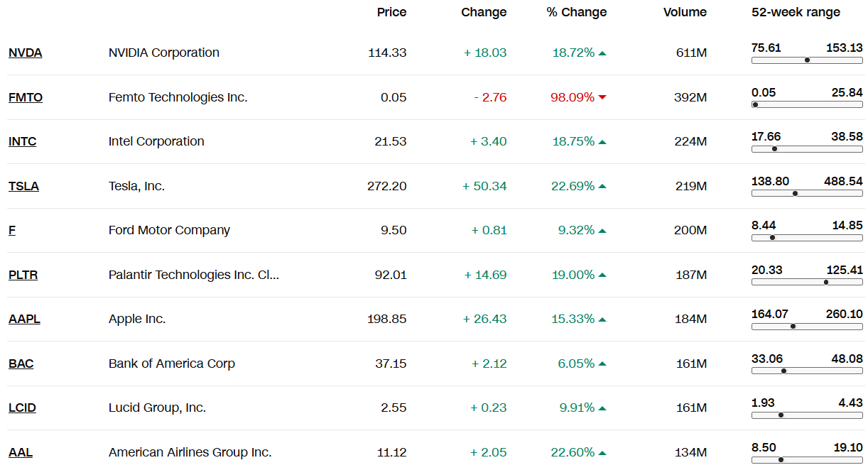
Task: Click the up arrow next to Intel's 18.75%
Action: [602, 142]
